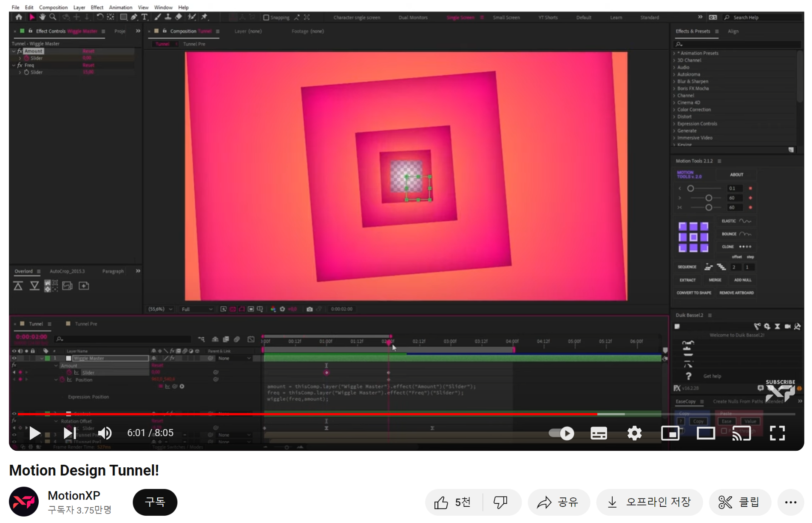Image resolution: width=812 pixels, height=523 pixels.
Task: Toggle the Snapping checkbox
Action: tap(266, 17)
